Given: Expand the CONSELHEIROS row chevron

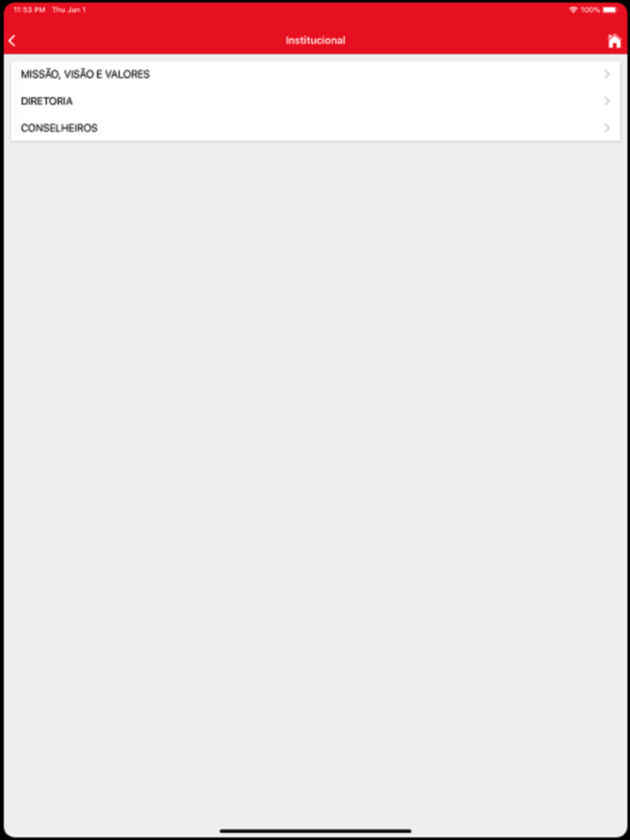Looking at the screenshot, I should (607, 128).
